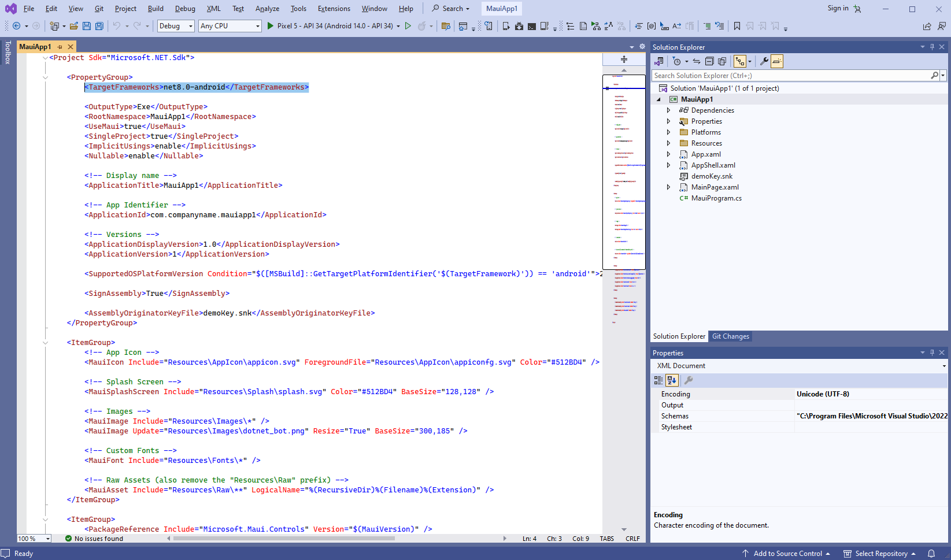
Task: Click the Notifications bell in status bar
Action: click(931, 554)
